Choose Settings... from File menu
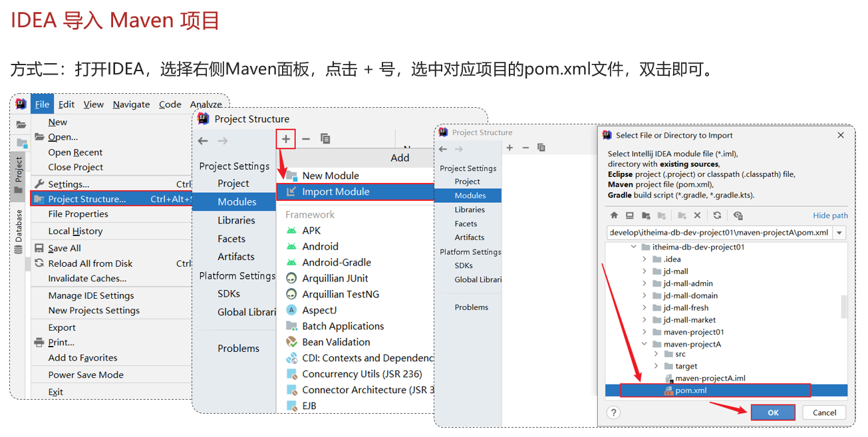Screen dimensions: 868x437 (111, 184)
